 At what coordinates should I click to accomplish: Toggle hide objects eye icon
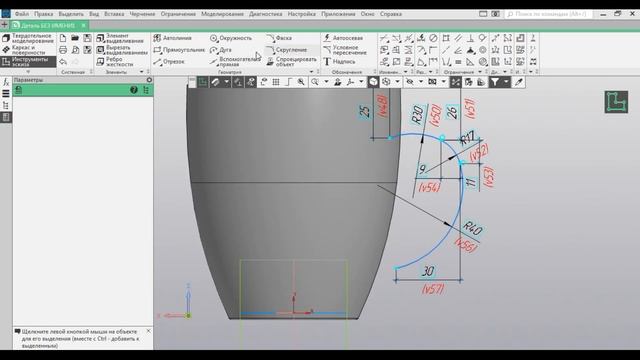click(410, 82)
